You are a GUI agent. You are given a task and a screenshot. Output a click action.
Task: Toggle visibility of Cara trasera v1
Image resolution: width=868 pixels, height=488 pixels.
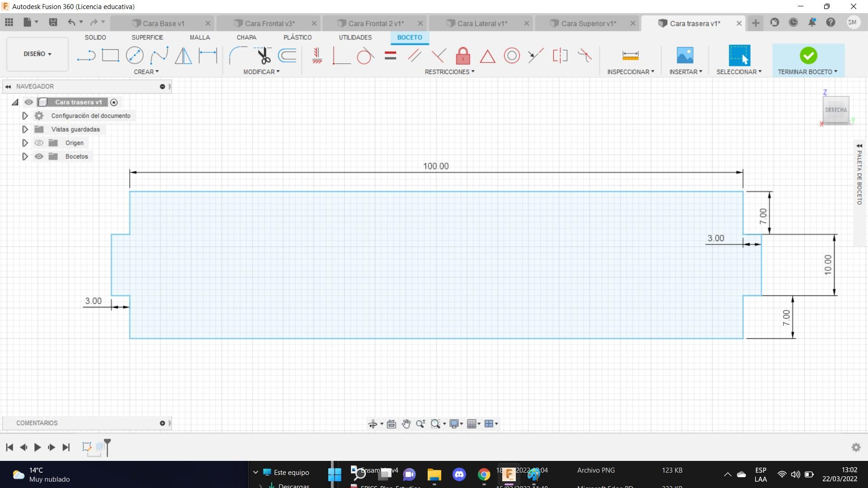coord(29,102)
